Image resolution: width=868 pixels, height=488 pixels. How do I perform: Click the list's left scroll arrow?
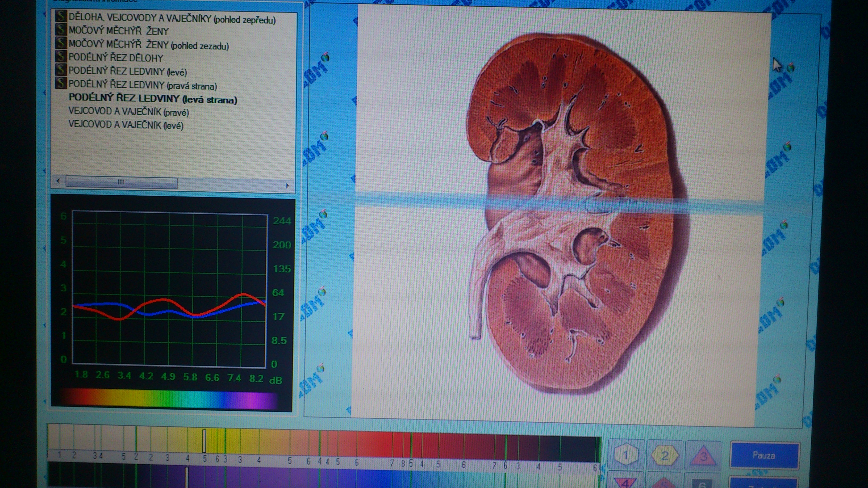tap(58, 181)
